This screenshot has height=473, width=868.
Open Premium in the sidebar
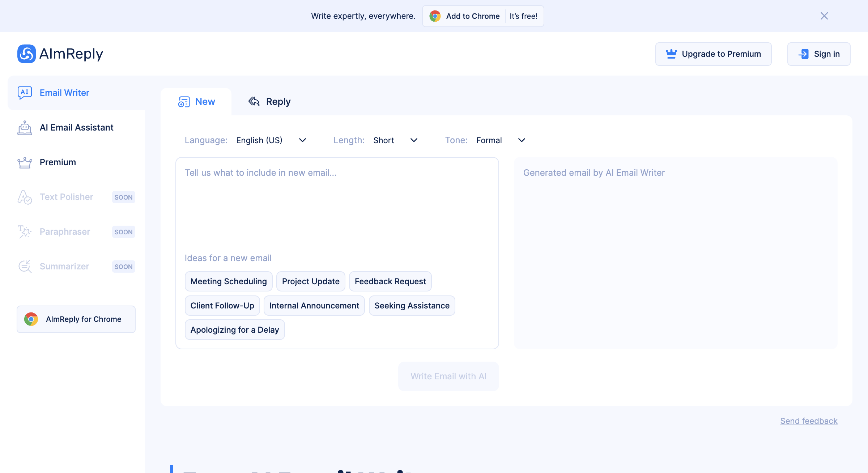tap(77, 162)
